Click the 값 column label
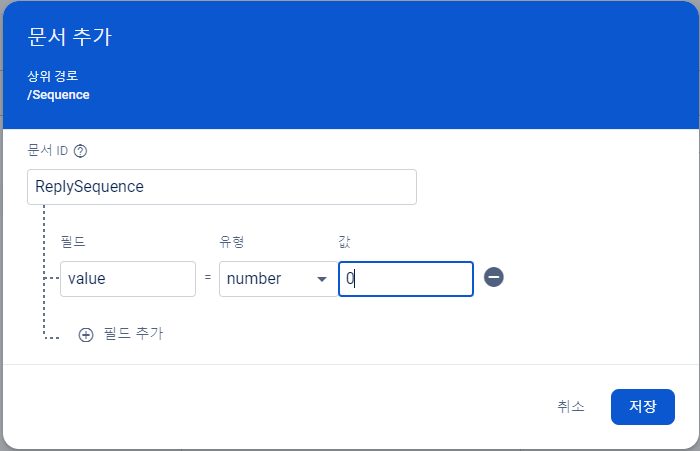This screenshot has height=451, width=700. (x=344, y=242)
